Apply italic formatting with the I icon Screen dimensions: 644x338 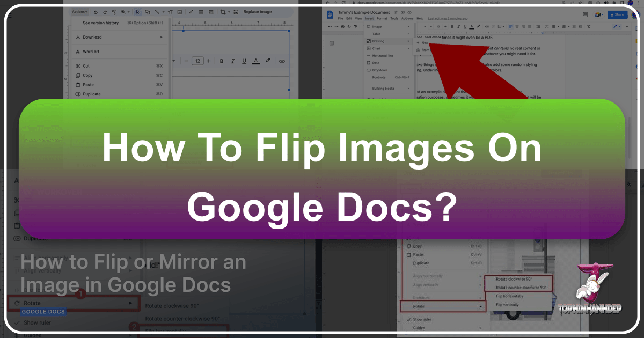click(232, 61)
